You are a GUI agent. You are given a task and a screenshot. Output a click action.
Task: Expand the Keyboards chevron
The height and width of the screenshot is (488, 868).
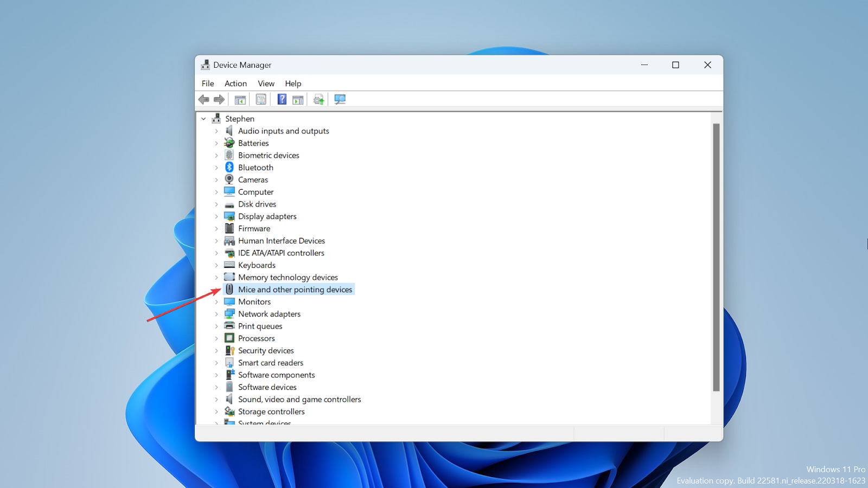pyautogui.click(x=216, y=265)
